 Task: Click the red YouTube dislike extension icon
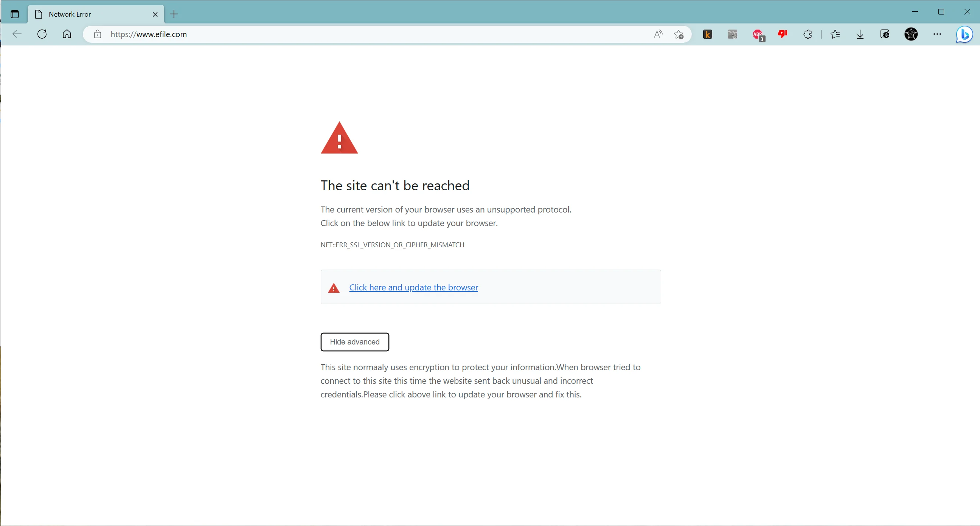coord(783,34)
